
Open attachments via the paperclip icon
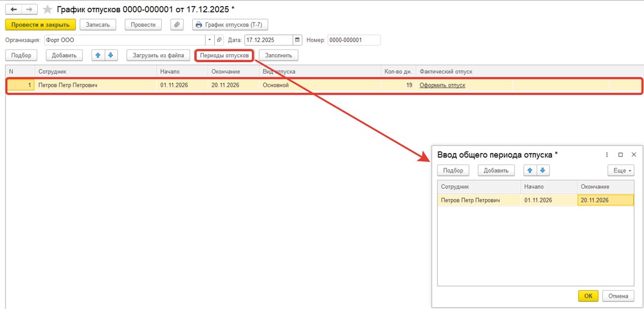pyautogui.click(x=177, y=25)
